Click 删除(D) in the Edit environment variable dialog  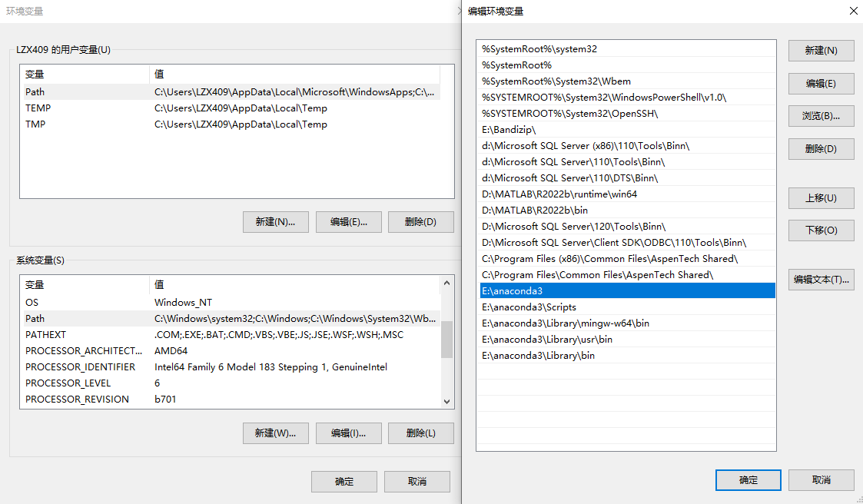click(x=822, y=149)
